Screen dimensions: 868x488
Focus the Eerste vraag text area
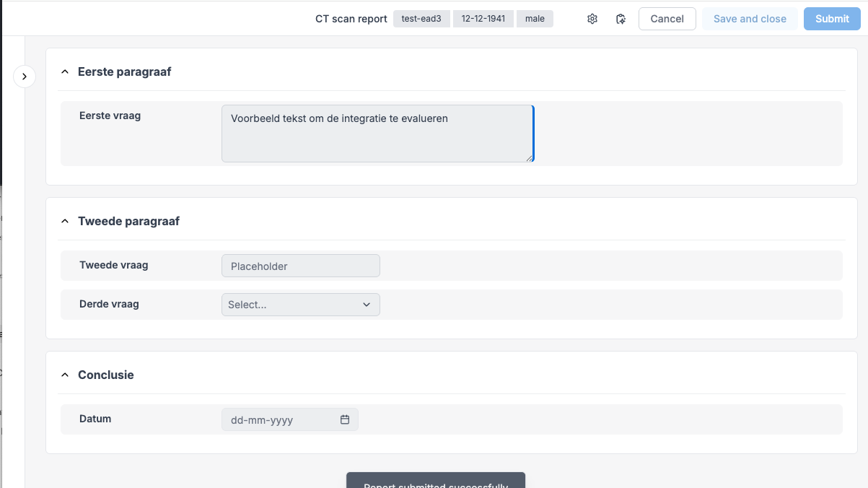[377, 134]
